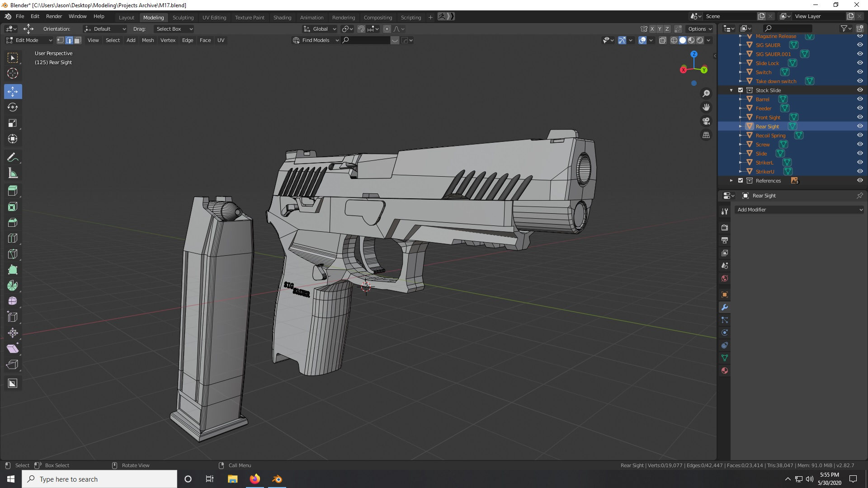Enable vertex select mode
This screenshot has height=488, width=868.
61,40
